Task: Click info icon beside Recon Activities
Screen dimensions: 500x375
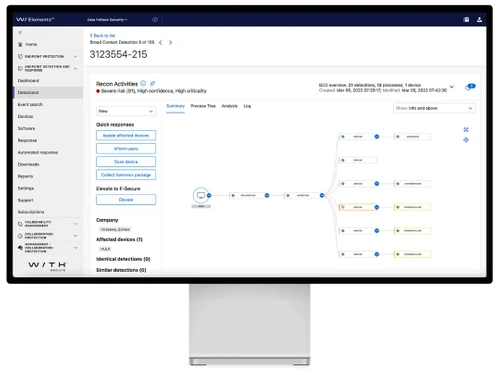Action: coord(143,83)
